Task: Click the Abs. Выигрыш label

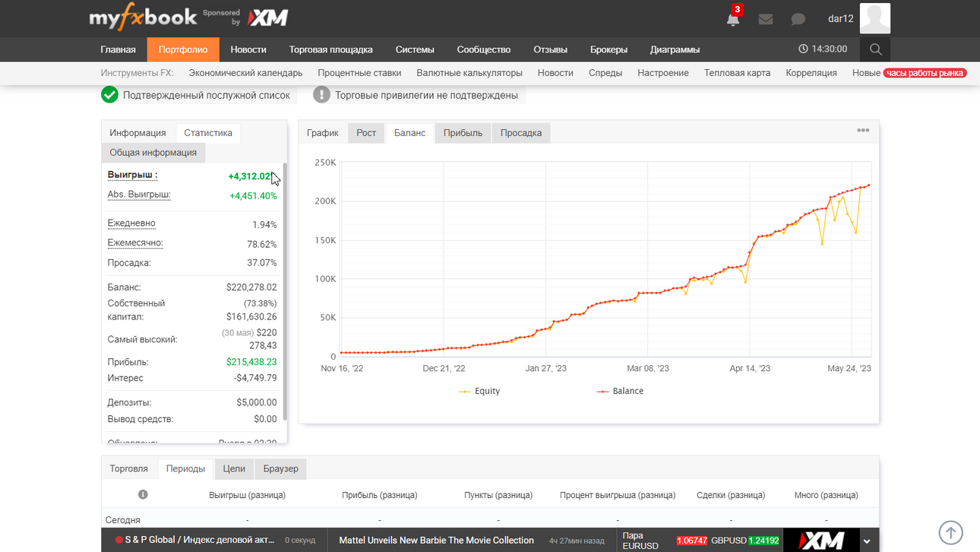Action: [x=139, y=195]
